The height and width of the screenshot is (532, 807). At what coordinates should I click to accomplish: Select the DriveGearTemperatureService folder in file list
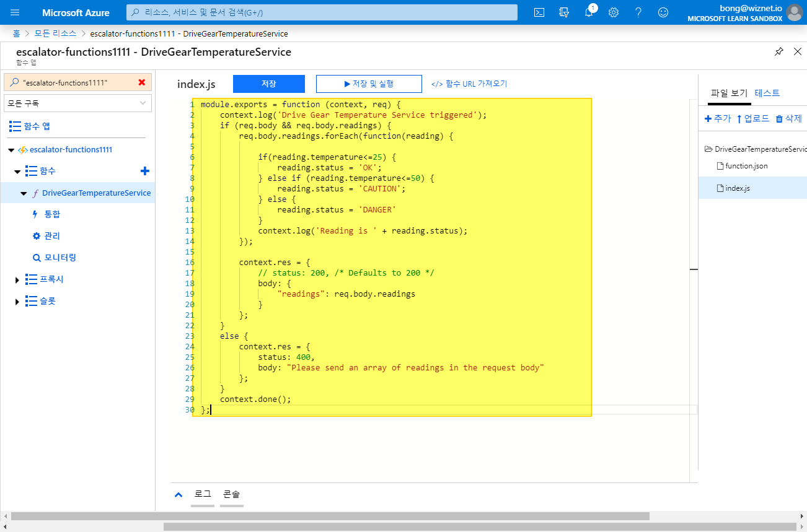pos(756,149)
